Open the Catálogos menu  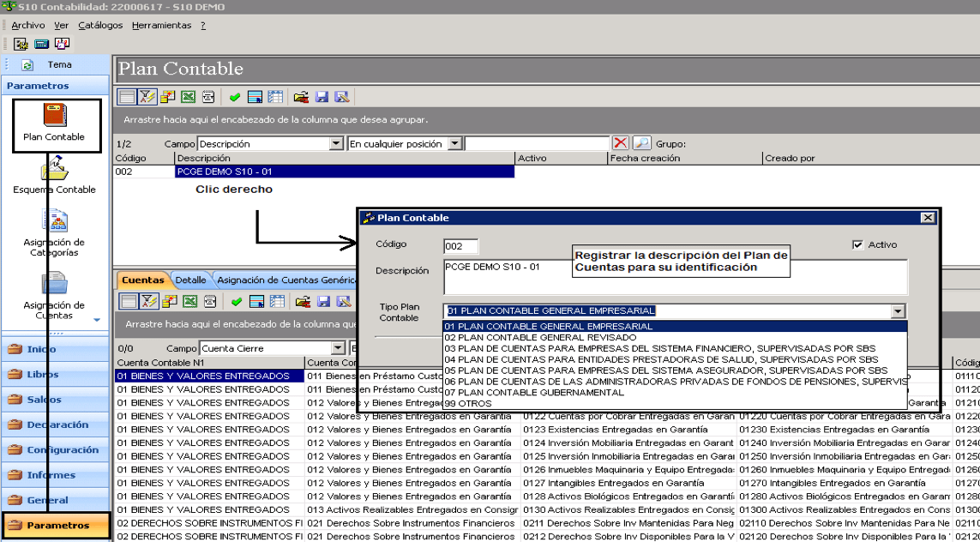[100, 26]
